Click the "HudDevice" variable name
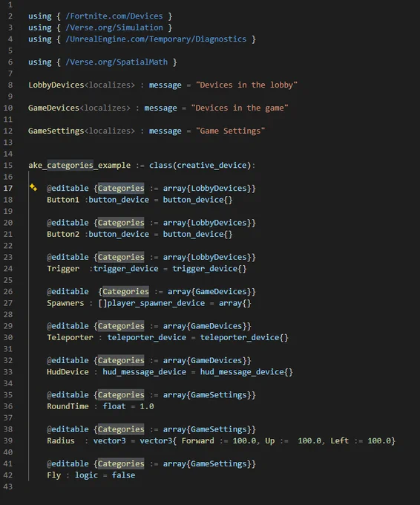 (x=68, y=372)
